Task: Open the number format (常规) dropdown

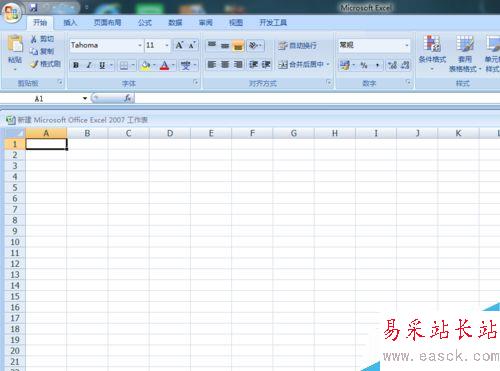Action: pyautogui.click(x=407, y=45)
